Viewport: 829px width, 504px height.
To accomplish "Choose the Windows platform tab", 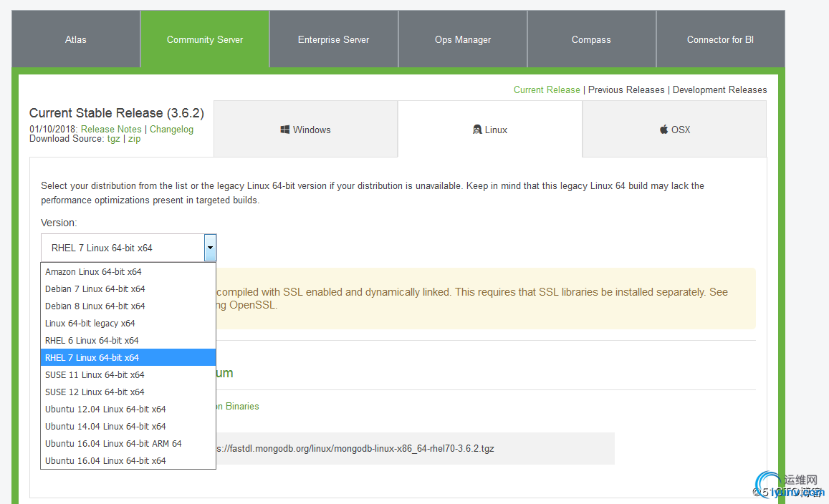I will click(305, 130).
